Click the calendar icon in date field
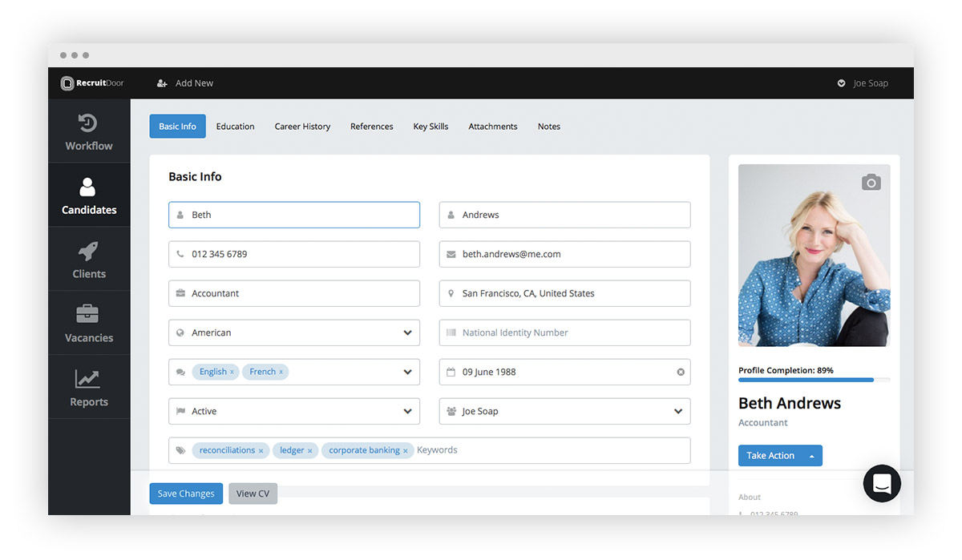The height and width of the screenshot is (560, 962). [x=451, y=372]
